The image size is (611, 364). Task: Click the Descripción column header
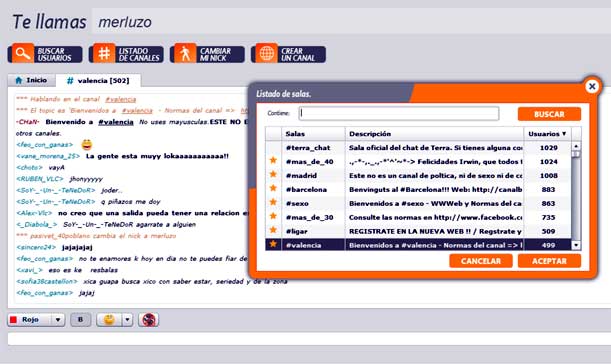point(434,134)
